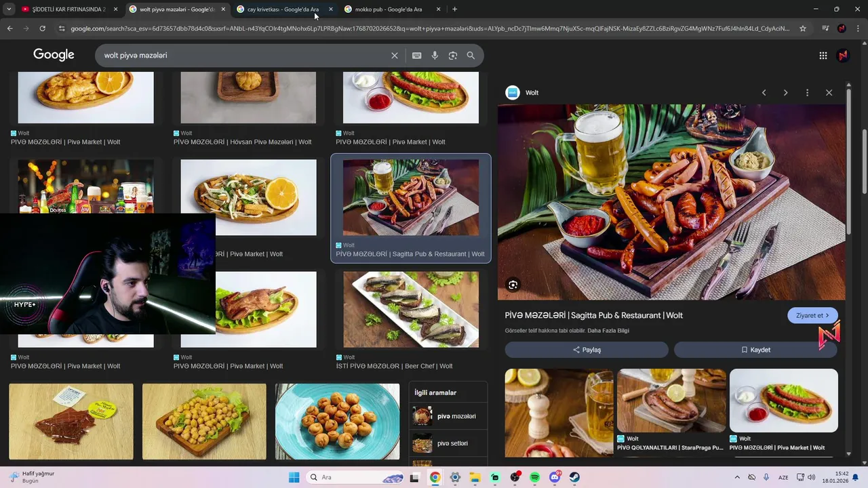868x488 pixels.
Task: Open the Discord taskbar icon
Action: click(x=555, y=477)
